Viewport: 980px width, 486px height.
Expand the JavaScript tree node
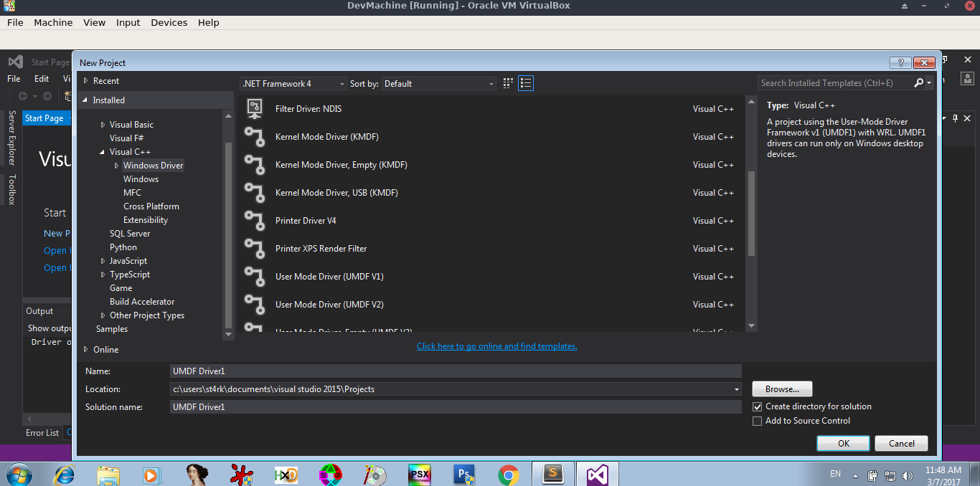pos(103,261)
